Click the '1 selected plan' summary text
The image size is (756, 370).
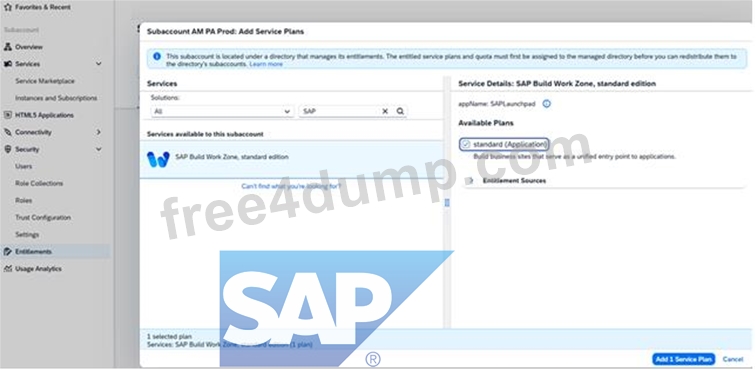[169, 337]
